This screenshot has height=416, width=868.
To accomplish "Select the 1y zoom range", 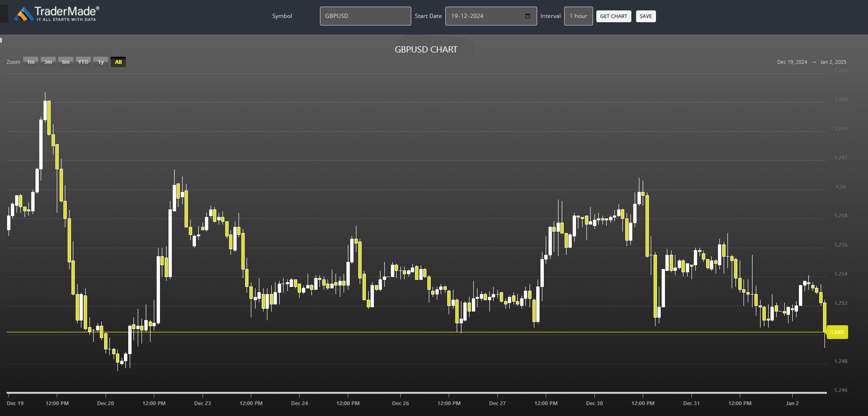I will [x=101, y=62].
